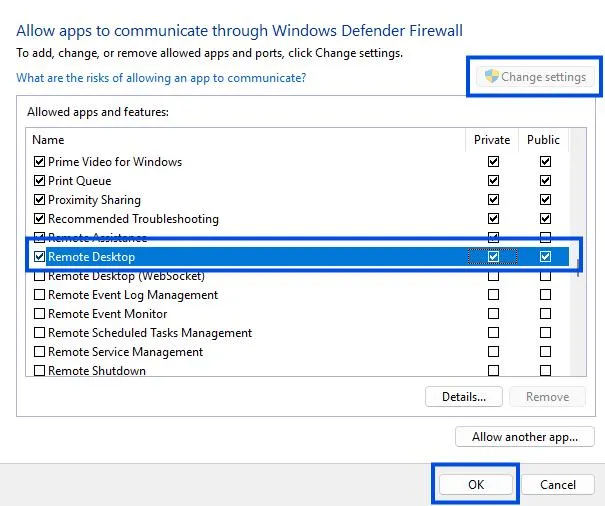
Task: Dismiss dialog with Cancel button
Action: [558, 484]
